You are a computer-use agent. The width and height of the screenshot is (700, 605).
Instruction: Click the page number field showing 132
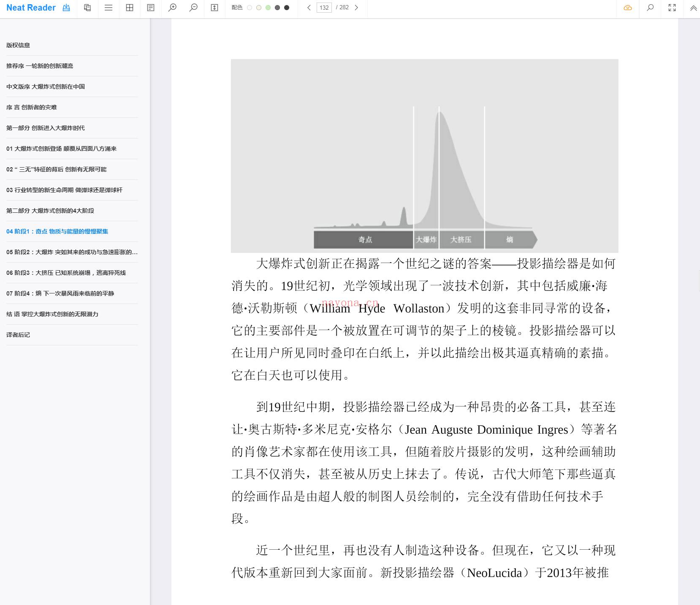[324, 8]
